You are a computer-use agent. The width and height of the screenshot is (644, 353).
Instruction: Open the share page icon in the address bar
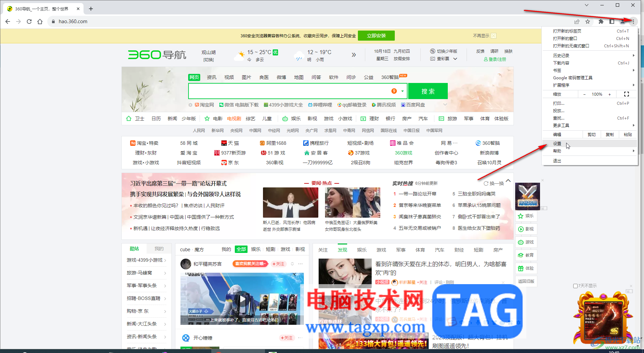[x=577, y=21]
